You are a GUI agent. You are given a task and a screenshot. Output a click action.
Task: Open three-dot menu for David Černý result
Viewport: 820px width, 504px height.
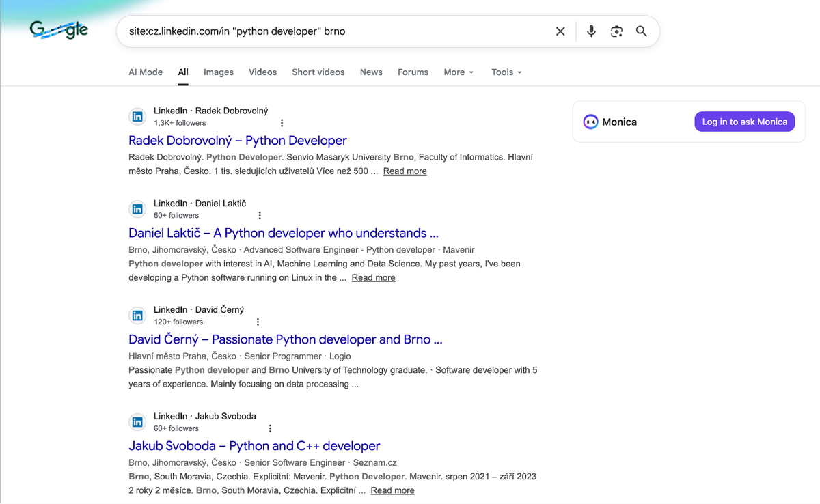(x=258, y=322)
